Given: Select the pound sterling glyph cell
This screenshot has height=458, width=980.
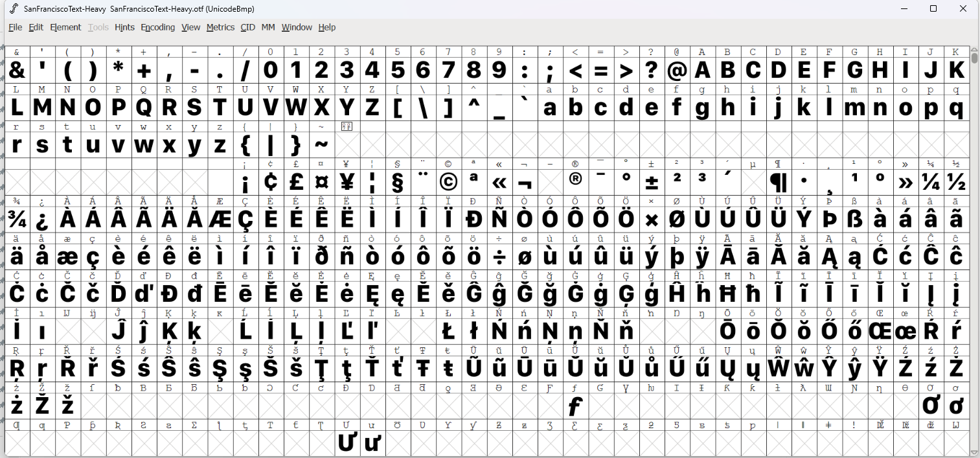Looking at the screenshot, I should (x=296, y=182).
